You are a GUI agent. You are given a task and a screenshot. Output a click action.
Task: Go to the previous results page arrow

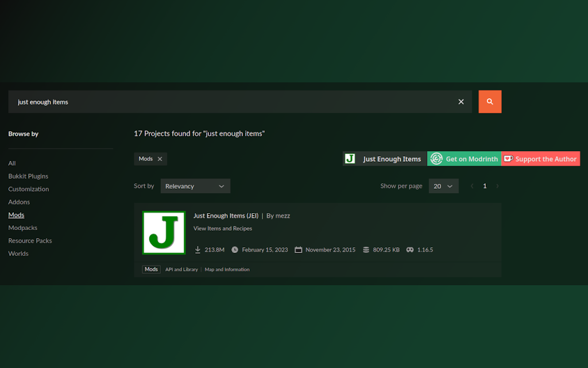point(472,186)
